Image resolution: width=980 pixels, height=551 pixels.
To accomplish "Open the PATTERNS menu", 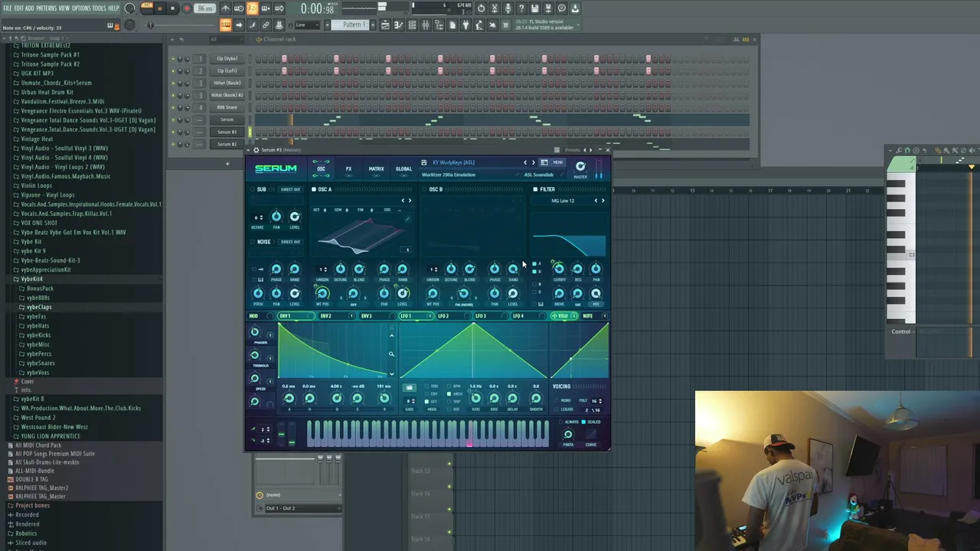I will [46, 8].
